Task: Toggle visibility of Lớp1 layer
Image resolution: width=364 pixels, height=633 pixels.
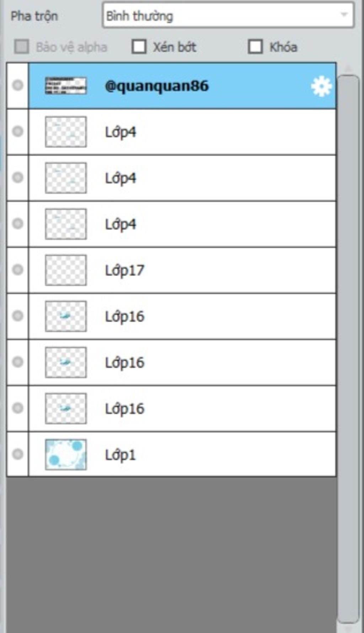Action: click(17, 454)
